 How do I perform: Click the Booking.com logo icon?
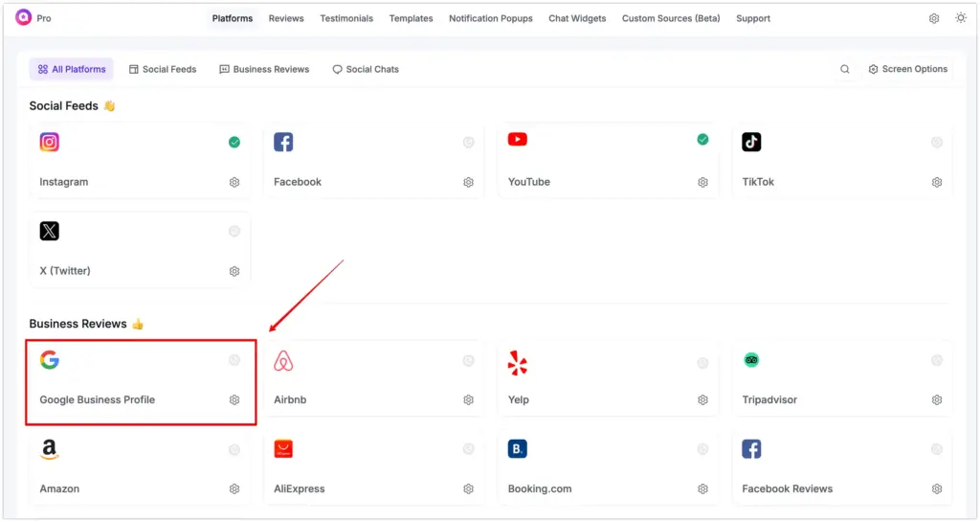point(518,449)
